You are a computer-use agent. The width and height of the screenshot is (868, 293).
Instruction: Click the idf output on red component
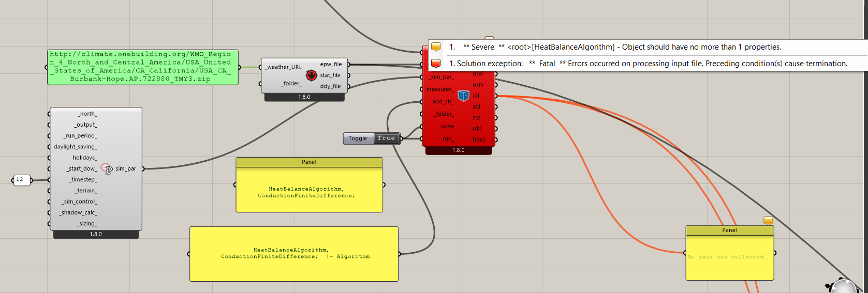tap(476, 96)
